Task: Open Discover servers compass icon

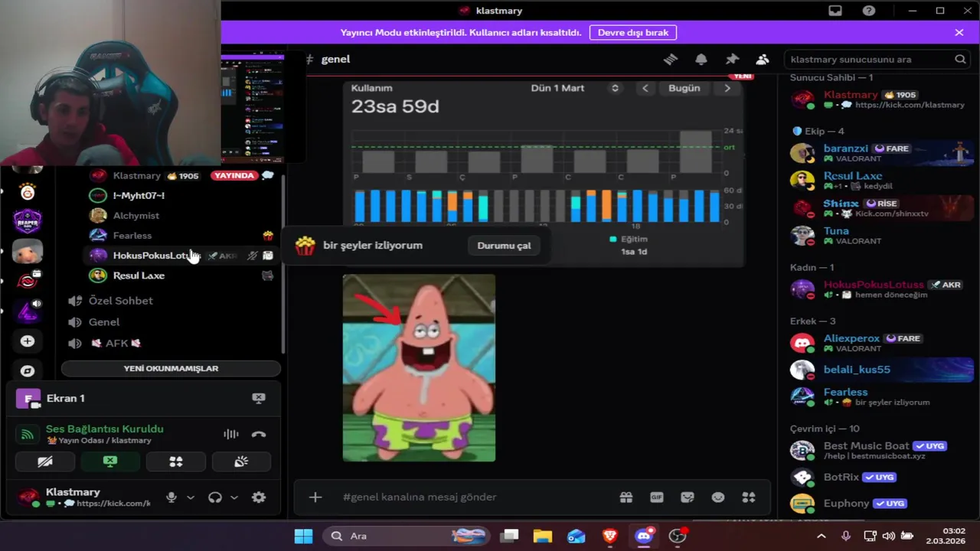Action: pyautogui.click(x=28, y=371)
